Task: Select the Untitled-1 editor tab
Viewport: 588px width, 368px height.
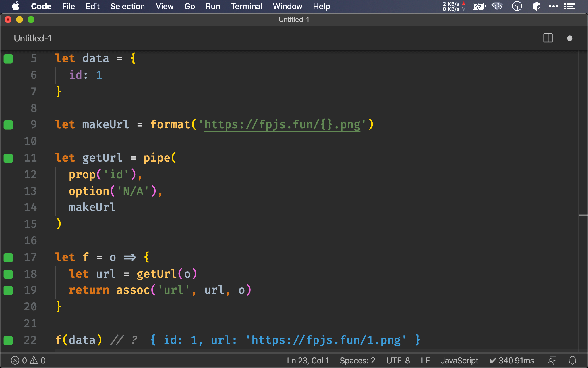Action: pos(33,38)
